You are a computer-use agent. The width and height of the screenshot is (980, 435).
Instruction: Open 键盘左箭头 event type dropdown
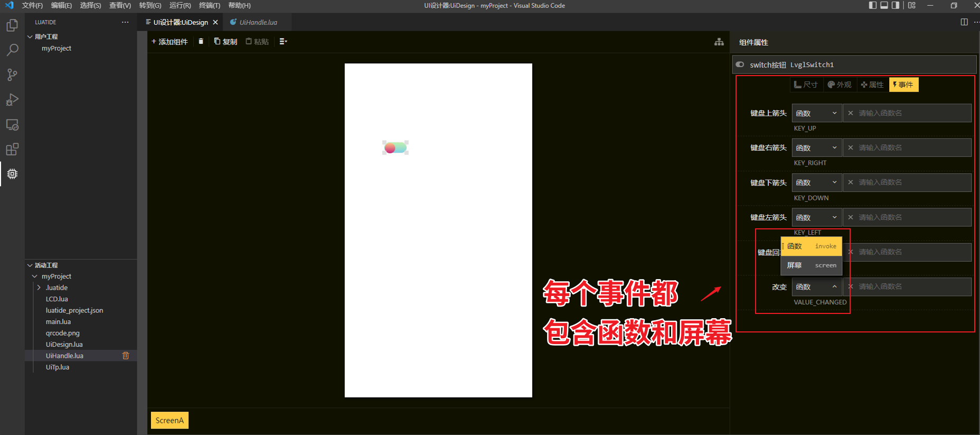[x=817, y=217]
